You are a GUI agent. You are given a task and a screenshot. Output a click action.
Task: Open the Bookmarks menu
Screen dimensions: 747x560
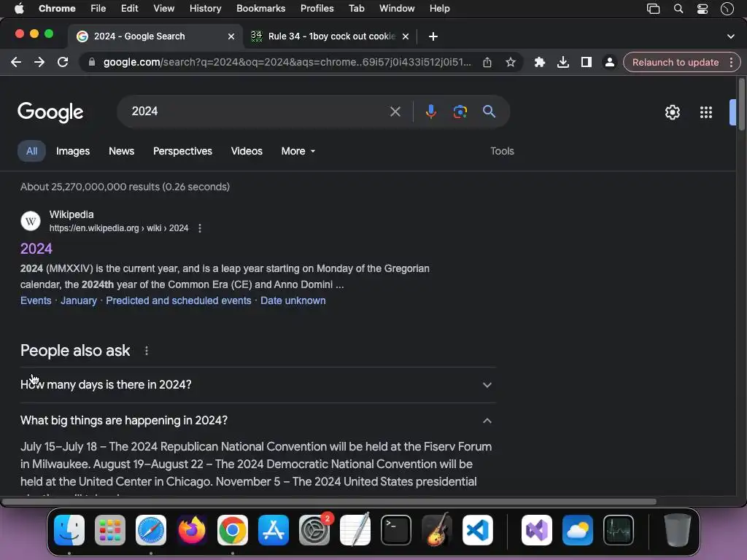pyautogui.click(x=260, y=9)
